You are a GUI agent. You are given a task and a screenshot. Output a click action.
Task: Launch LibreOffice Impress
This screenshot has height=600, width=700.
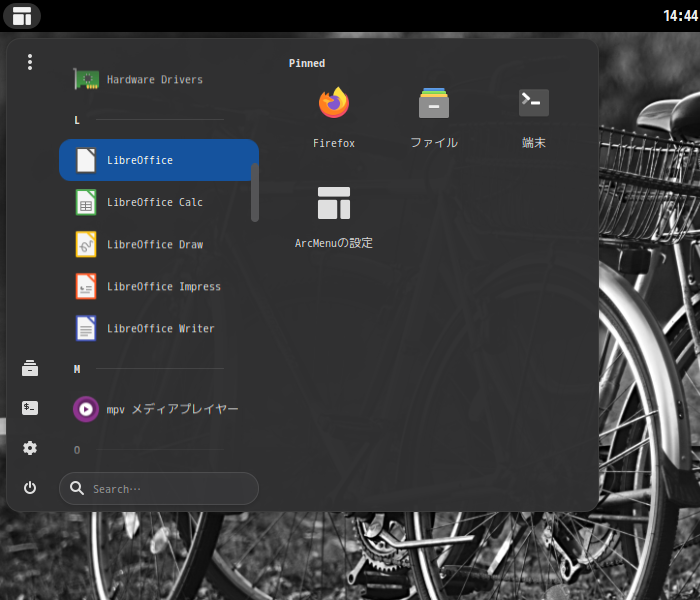pos(158,286)
